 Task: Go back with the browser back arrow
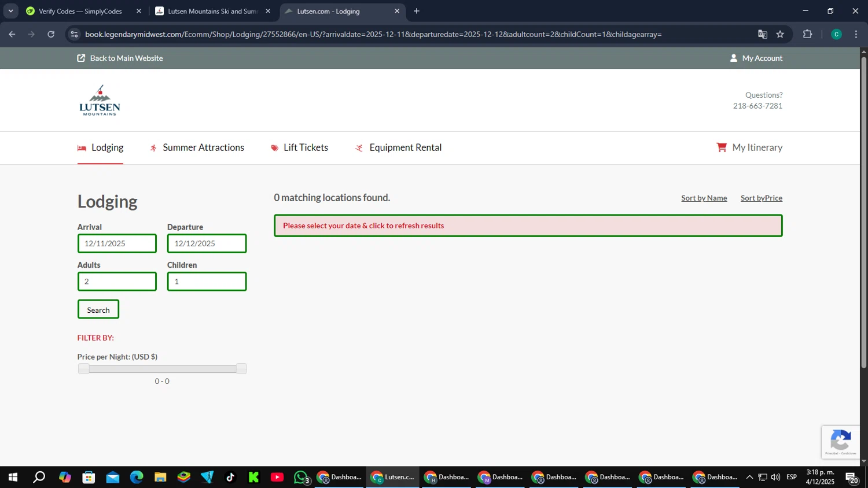pyautogui.click(x=12, y=34)
